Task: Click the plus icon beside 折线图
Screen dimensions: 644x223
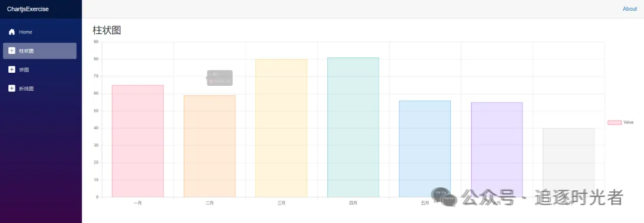Action: (x=12, y=89)
